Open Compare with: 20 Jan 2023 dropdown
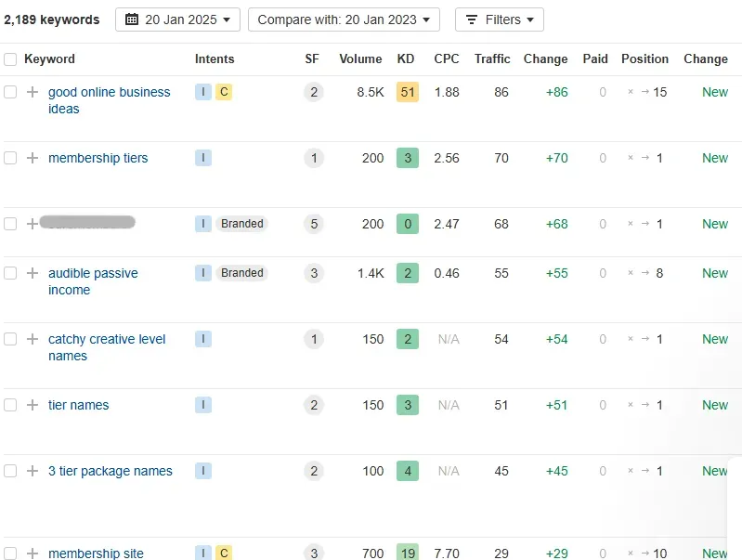 point(344,20)
